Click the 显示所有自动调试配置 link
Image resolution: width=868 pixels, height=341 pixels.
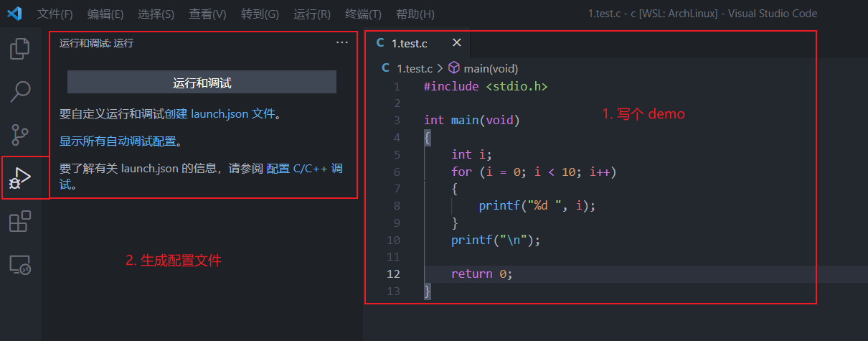[x=118, y=141]
